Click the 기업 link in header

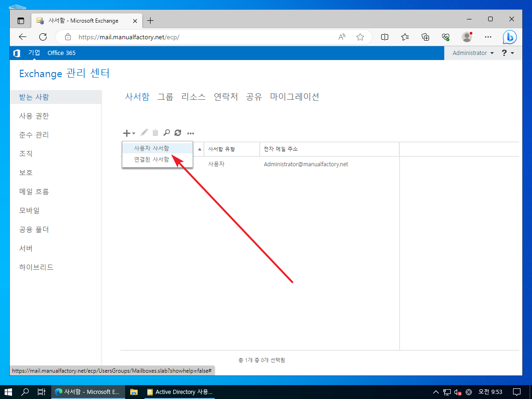click(34, 53)
